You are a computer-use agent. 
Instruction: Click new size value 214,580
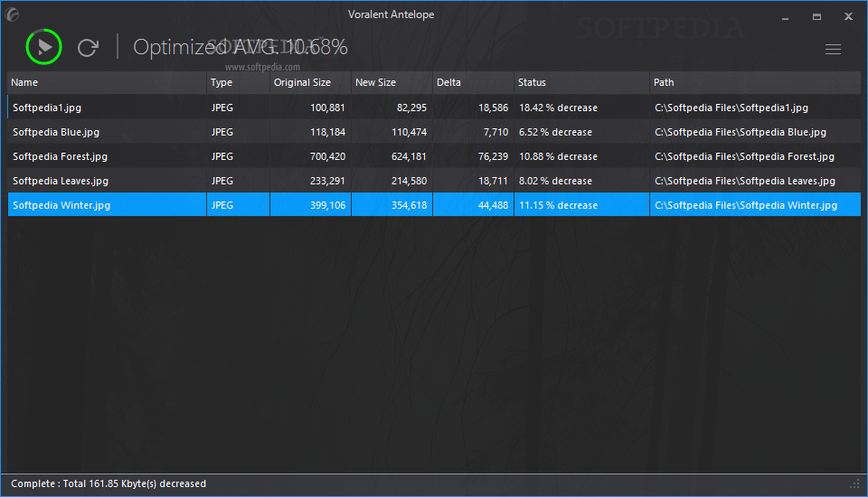coord(409,181)
